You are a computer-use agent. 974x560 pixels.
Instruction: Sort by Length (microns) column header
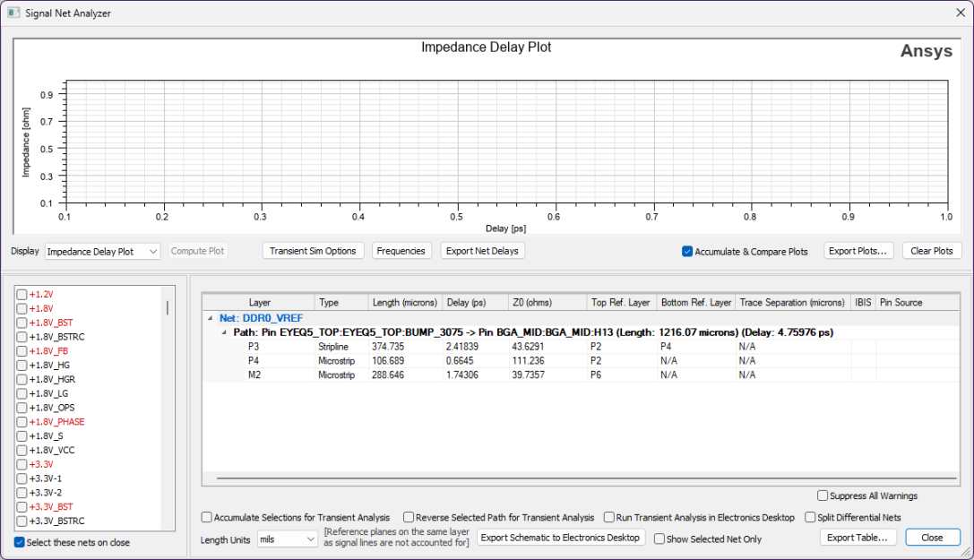pyautogui.click(x=405, y=302)
